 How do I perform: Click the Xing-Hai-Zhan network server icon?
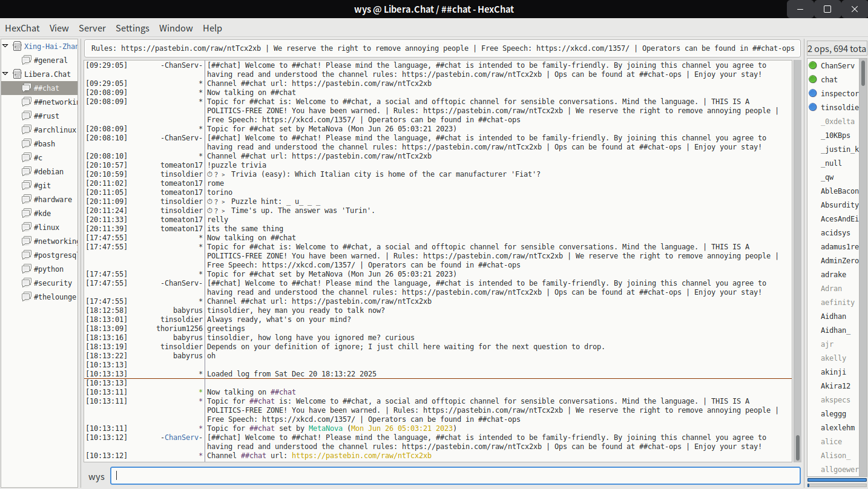point(17,46)
